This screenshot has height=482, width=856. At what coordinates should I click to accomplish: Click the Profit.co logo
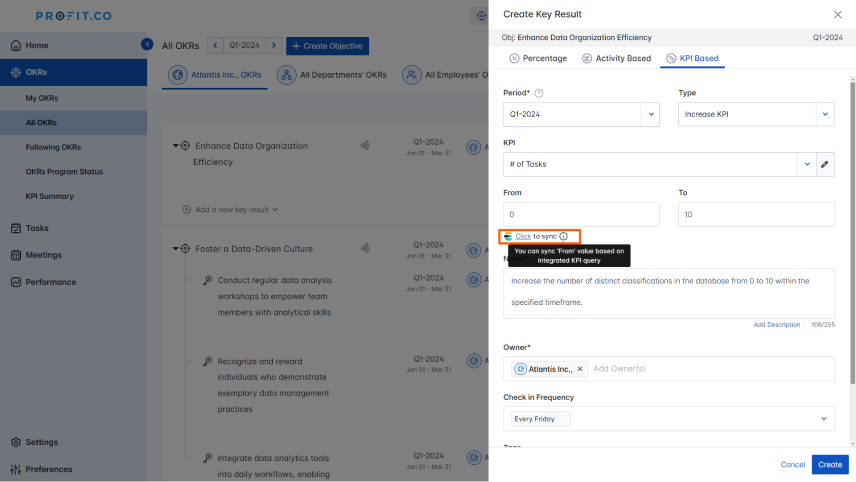tap(74, 16)
